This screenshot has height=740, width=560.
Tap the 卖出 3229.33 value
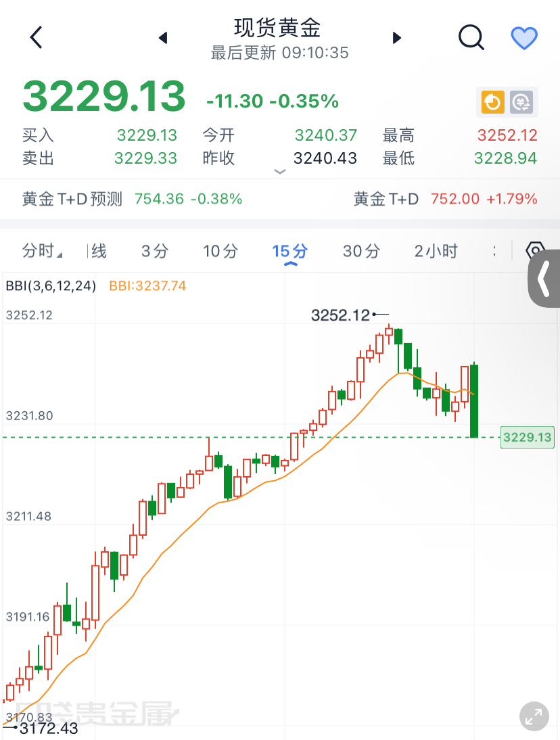pos(146,158)
